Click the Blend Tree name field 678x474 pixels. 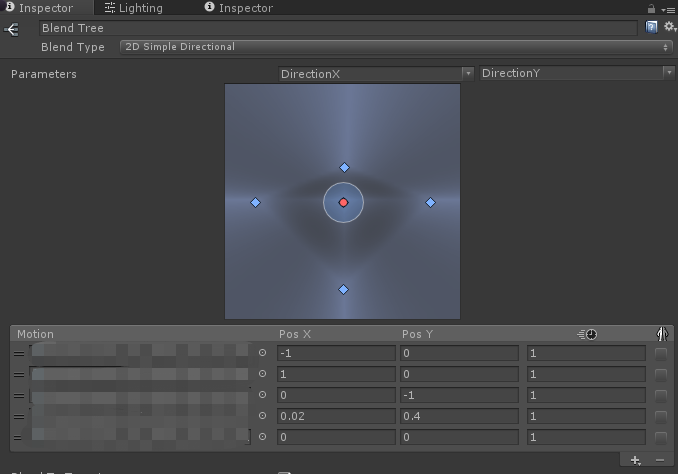tap(338, 28)
